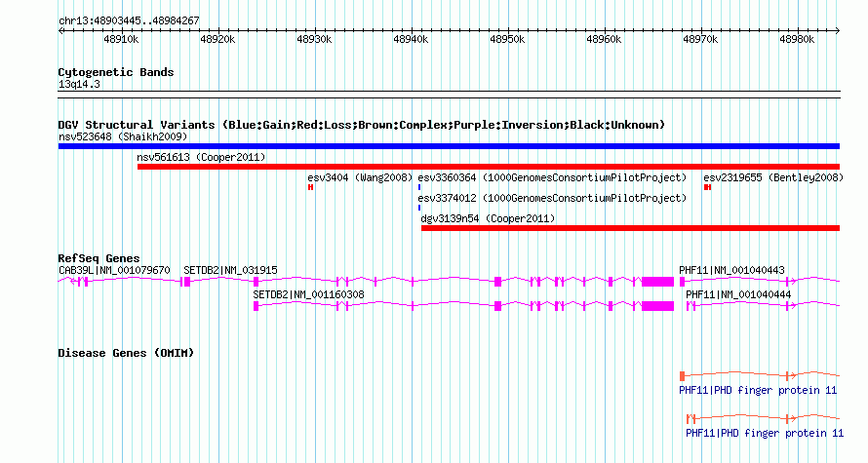Click the dgv3139n54 (Cooper2011) label

(x=488, y=218)
